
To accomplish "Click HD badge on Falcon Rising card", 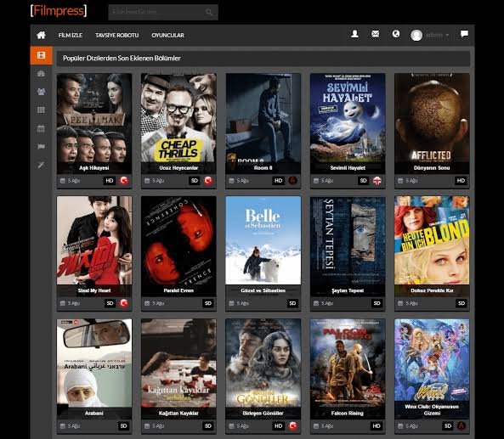I will (377, 425).
